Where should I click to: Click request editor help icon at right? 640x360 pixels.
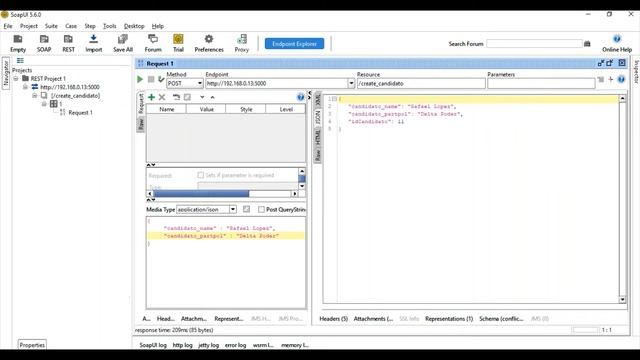pyautogui.click(x=621, y=79)
